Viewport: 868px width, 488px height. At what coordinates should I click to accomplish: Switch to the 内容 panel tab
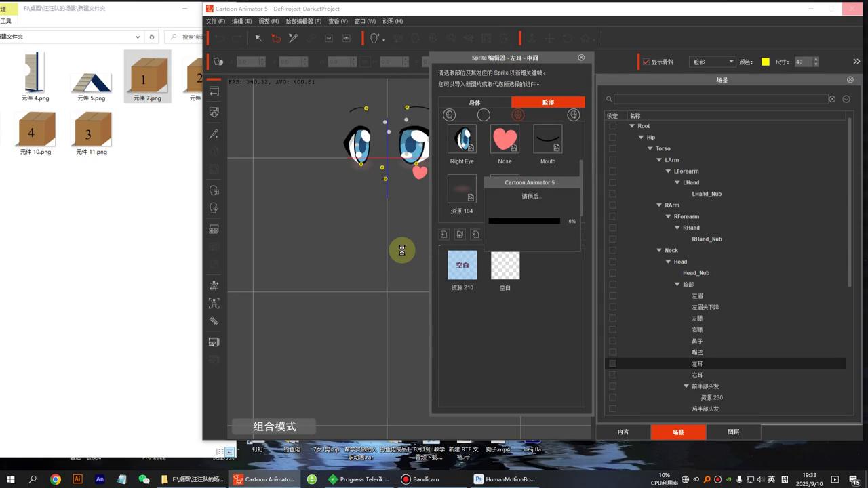(x=623, y=432)
